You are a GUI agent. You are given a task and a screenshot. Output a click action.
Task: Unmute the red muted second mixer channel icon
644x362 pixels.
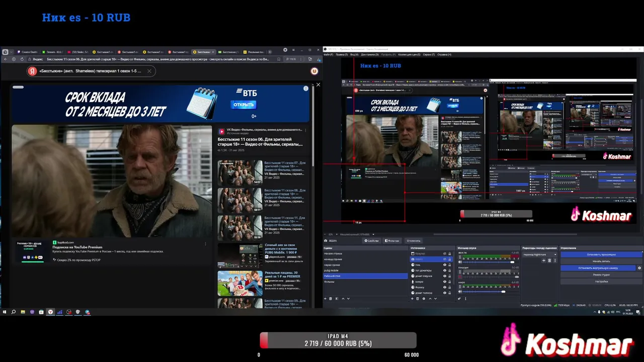[x=460, y=277]
